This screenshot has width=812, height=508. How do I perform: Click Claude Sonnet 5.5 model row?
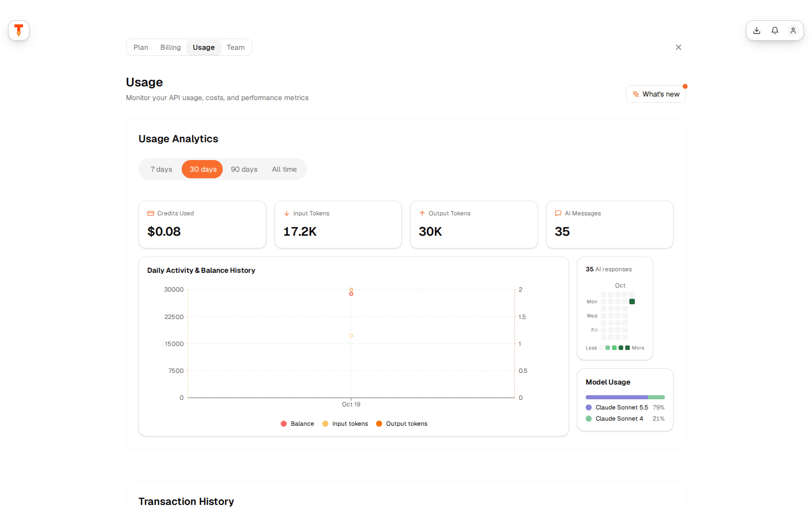625,407
